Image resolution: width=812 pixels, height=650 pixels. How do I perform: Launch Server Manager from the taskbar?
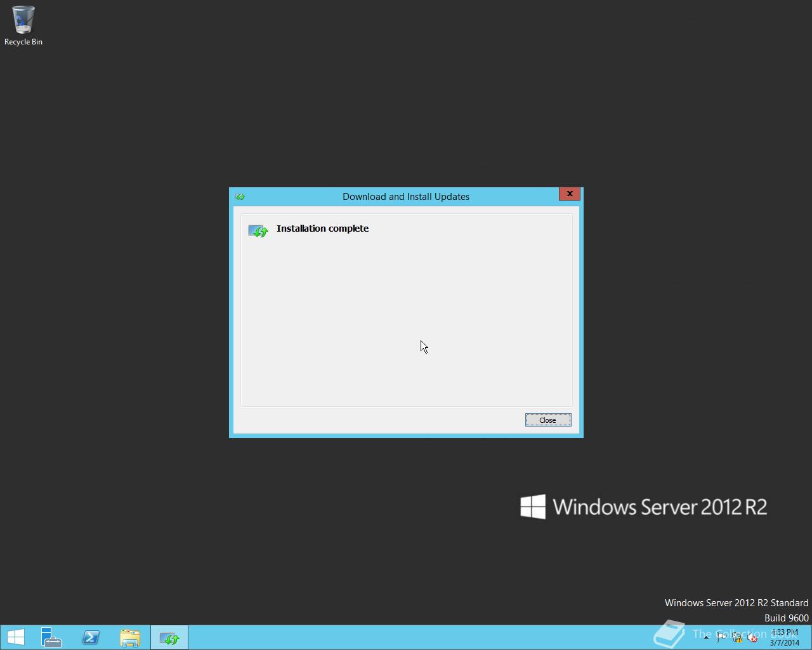51,637
